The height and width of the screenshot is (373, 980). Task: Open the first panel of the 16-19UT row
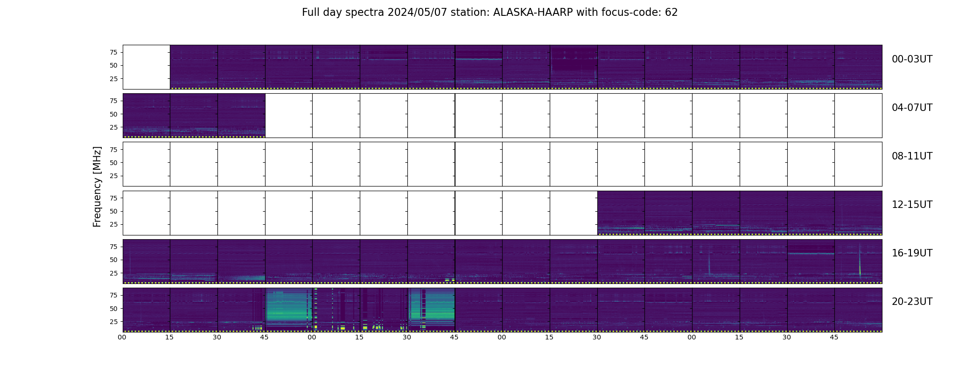(x=147, y=261)
